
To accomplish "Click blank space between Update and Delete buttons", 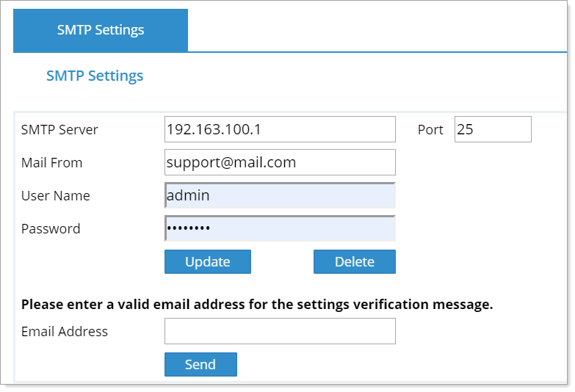I will point(282,262).
